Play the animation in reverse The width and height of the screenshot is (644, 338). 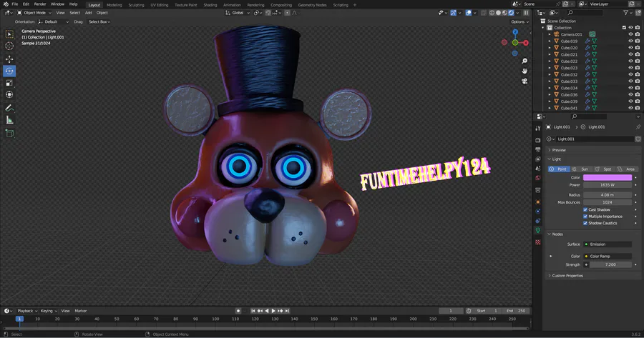click(x=267, y=311)
